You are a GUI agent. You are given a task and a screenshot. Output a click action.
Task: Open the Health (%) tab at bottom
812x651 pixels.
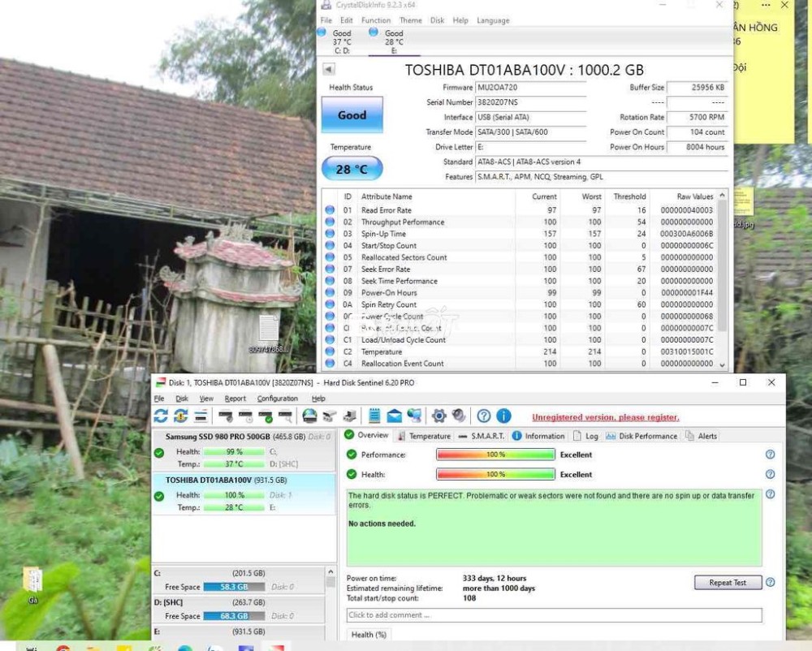[369, 635]
